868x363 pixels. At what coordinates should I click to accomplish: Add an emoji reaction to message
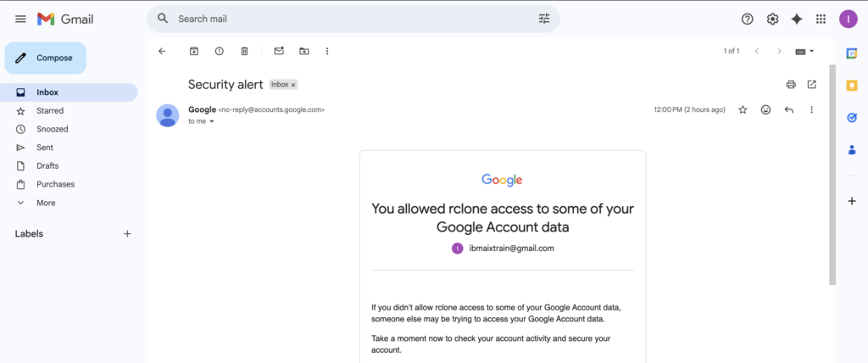point(765,109)
